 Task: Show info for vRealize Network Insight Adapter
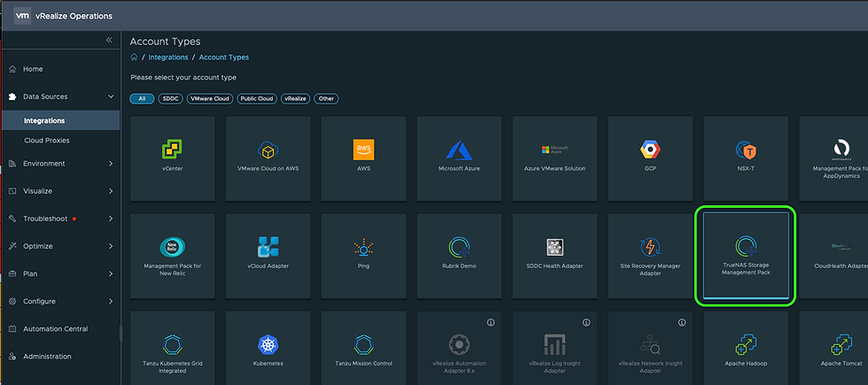point(682,322)
